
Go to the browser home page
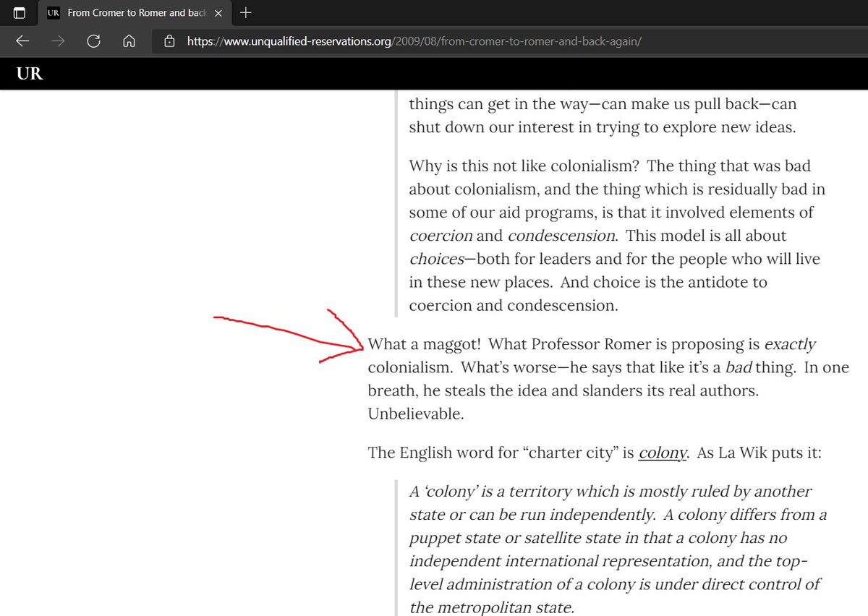pyautogui.click(x=129, y=41)
